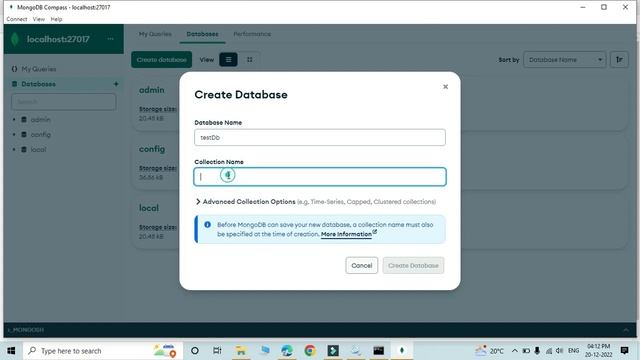Open Microsoft Edge from the taskbar
The image size is (640, 360).
pos(287,351)
